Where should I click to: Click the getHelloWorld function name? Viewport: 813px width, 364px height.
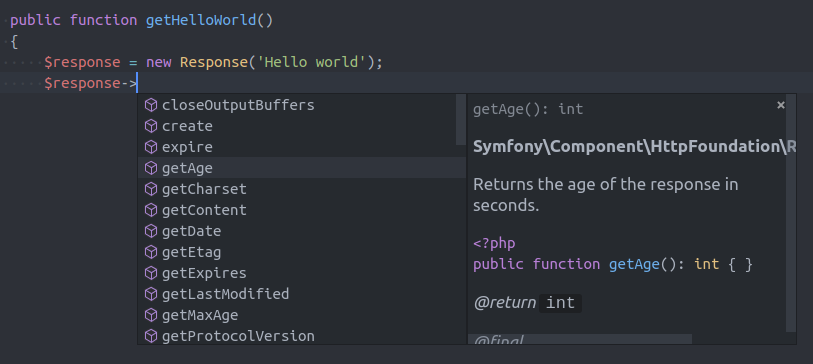point(201,20)
